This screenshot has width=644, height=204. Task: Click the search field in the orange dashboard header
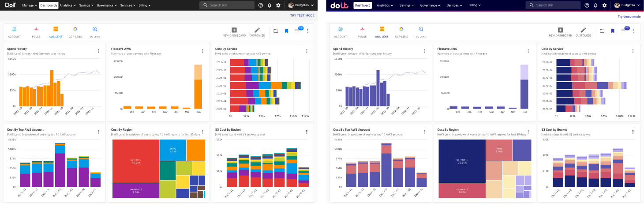click(227, 5)
